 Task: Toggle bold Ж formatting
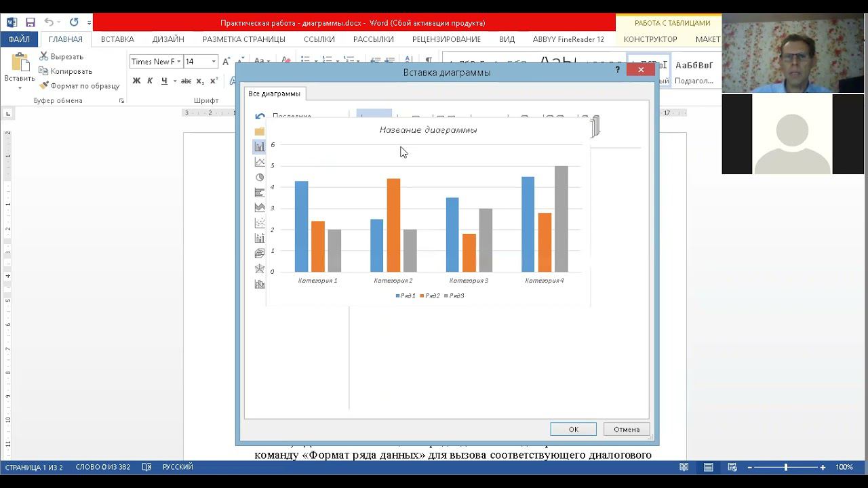(x=136, y=81)
